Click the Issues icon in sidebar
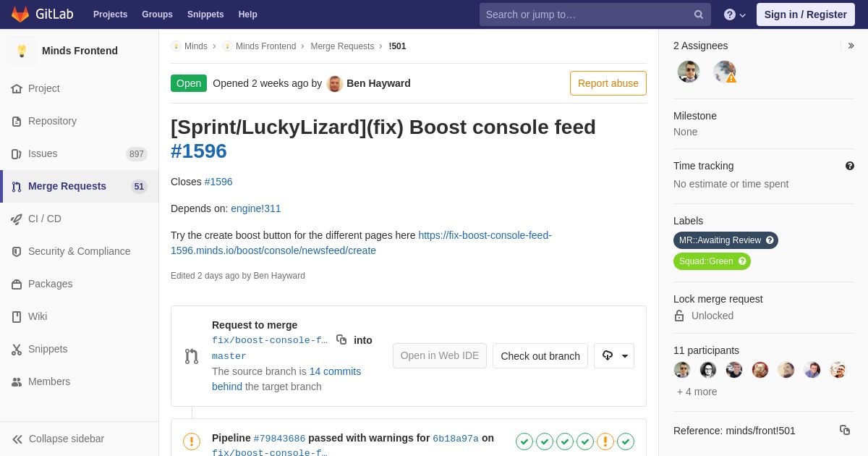Image resolution: width=868 pixels, height=456 pixels. [x=17, y=153]
